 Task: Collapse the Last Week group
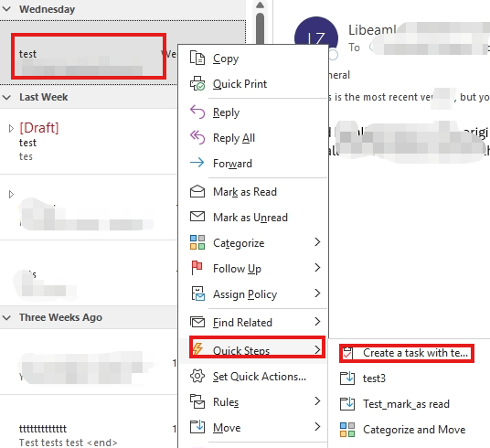[x=6, y=97]
